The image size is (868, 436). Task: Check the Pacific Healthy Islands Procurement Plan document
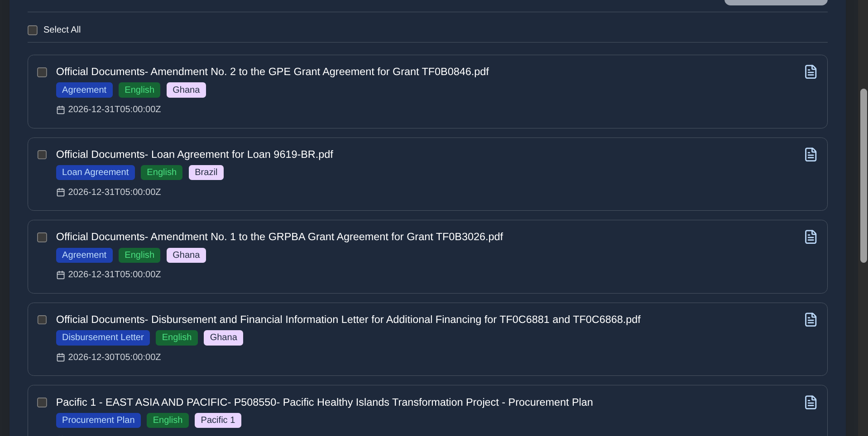[x=42, y=403]
